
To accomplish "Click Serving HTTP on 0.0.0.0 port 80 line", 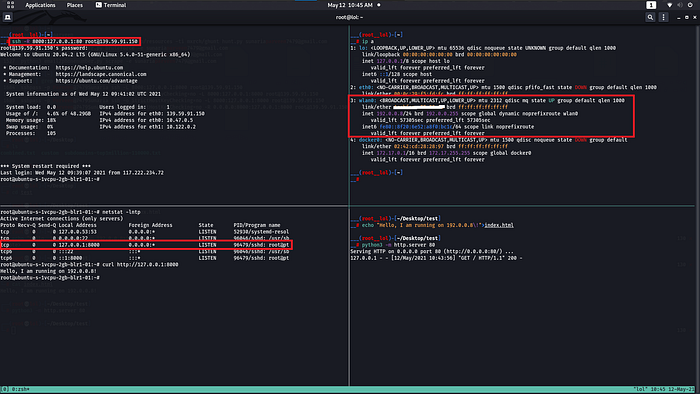I will coord(432,252).
